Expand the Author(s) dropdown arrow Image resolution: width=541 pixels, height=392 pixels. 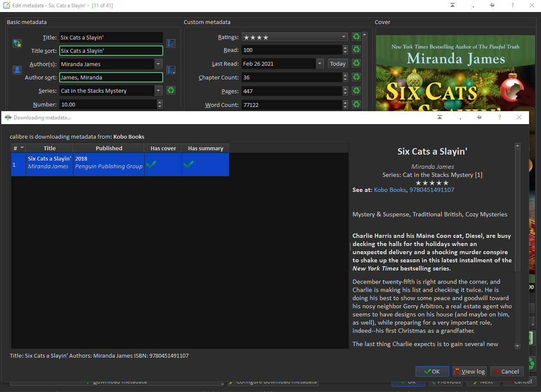158,64
